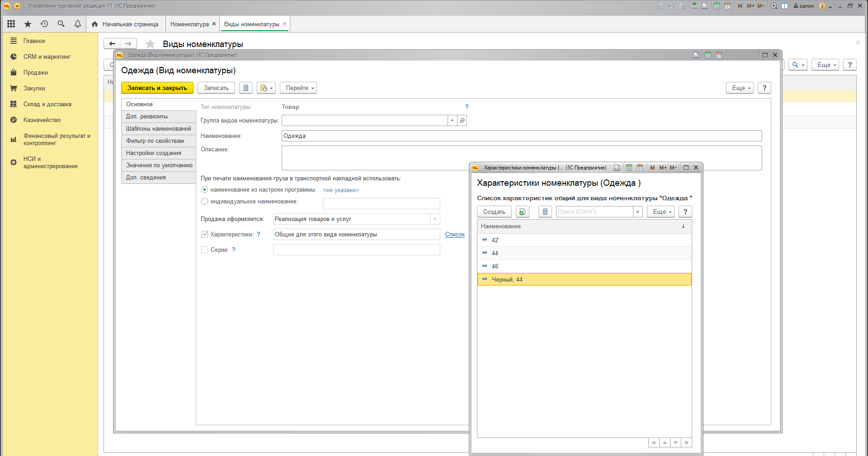Open external link icon for Группа видов номенклатуры
The width and height of the screenshot is (868, 456).
(x=462, y=120)
